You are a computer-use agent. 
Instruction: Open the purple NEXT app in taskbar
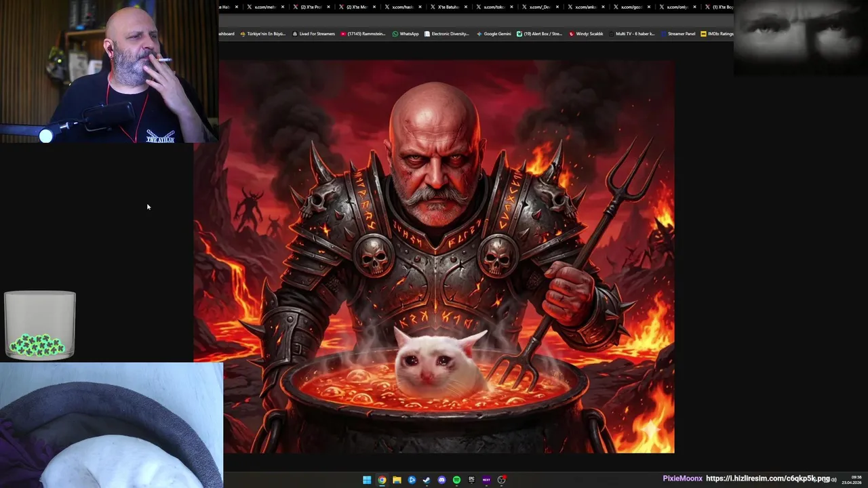486,480
